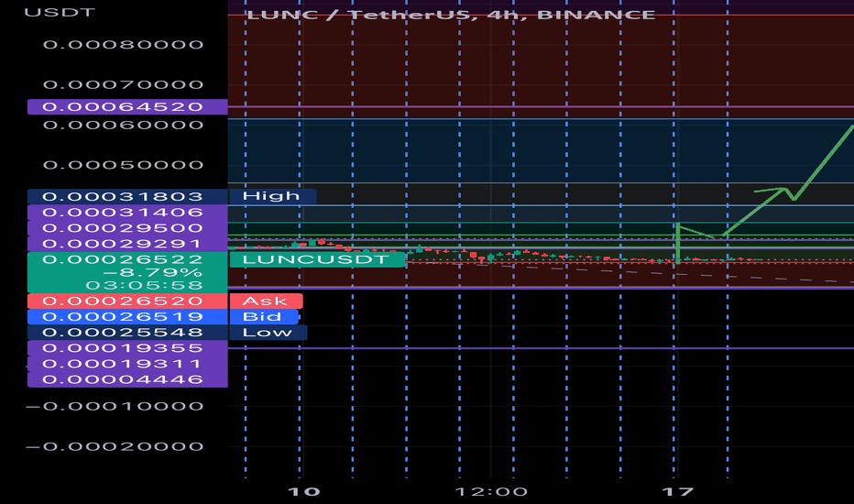Click the 0.00070000 price scale value
The width and height of the screenshot is (854, 504).
[123, 84]
